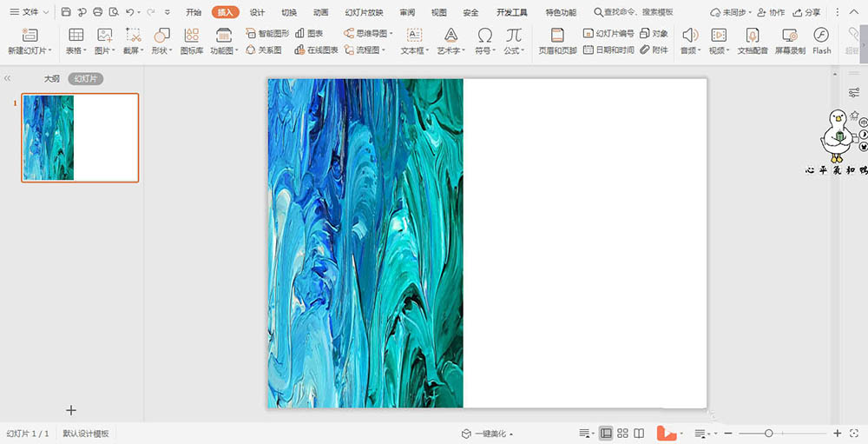Image resolution: width=868 pixels, height=444 pixels.
Task: Open the 一键美化 beautify menu
Action: (x=487, y=434)
